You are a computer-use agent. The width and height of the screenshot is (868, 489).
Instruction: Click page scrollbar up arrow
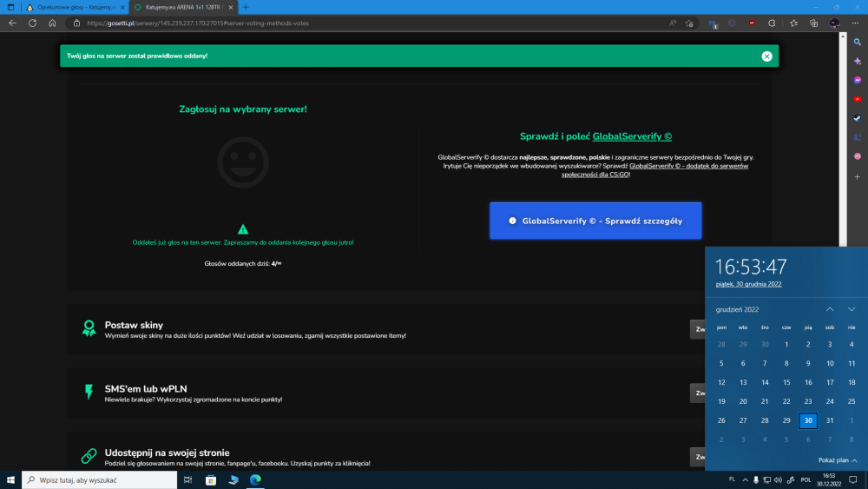pyautogui.click(x=843, y=36)
